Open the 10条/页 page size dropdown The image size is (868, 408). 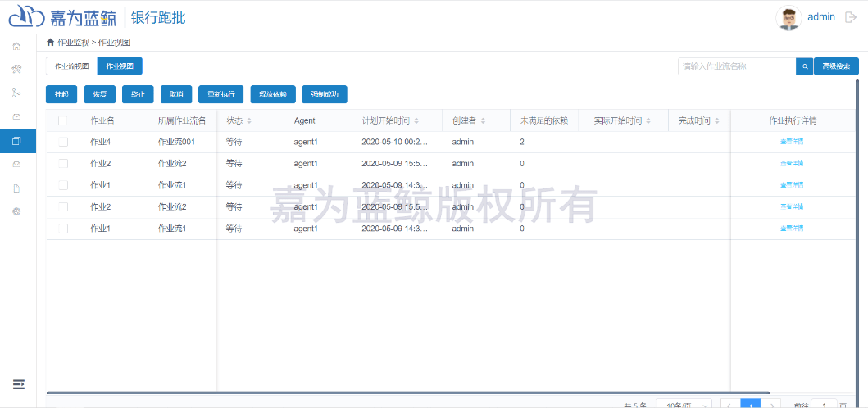(684, 404)
